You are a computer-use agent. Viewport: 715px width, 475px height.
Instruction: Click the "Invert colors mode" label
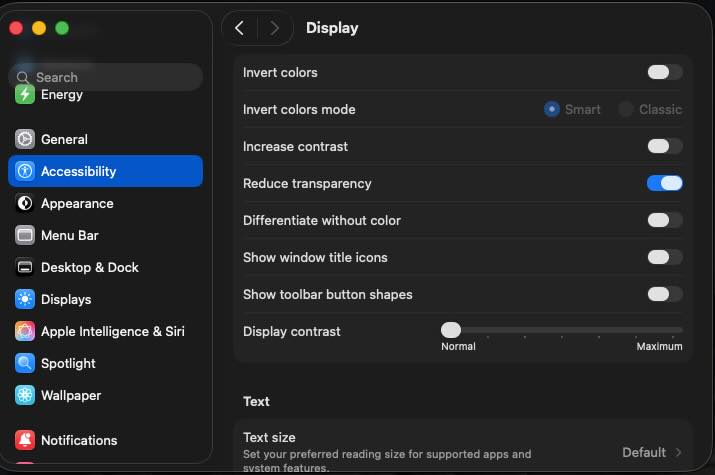tap(299, 109)
